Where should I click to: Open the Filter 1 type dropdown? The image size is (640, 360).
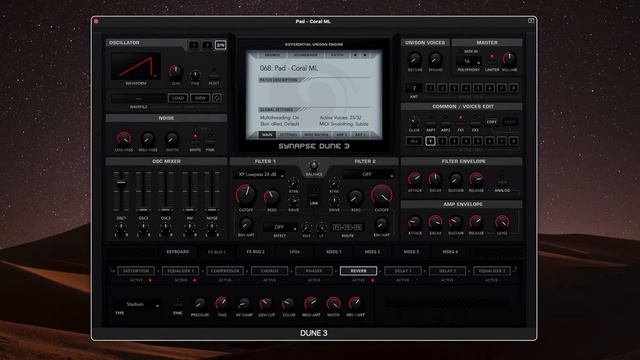[x=260, y=174]
